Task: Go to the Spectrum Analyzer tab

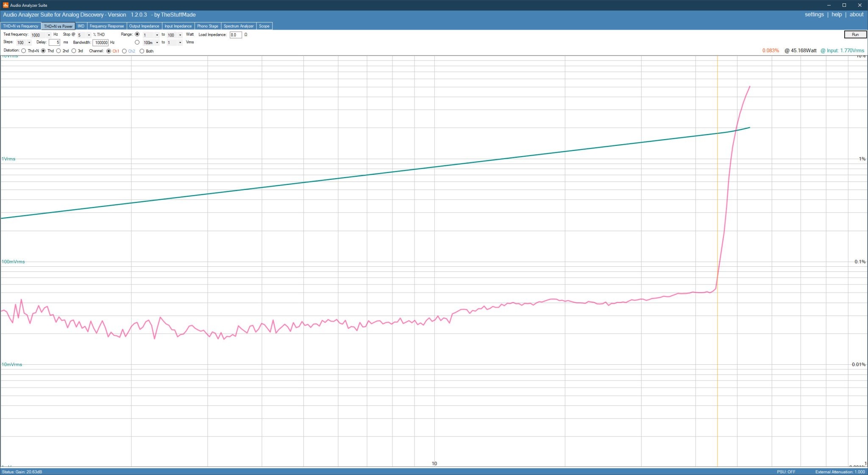Action: pos(239,26)
